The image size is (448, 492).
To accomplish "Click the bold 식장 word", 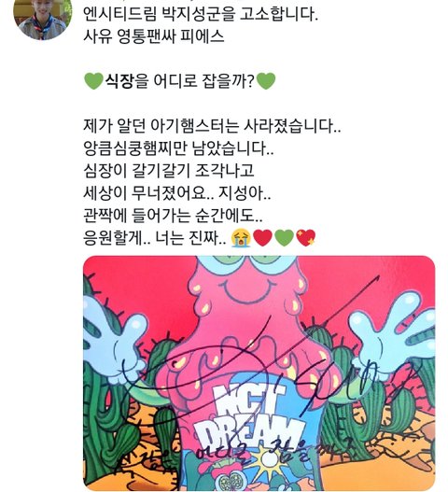I will pyautogui.click(x=119, y=81).
